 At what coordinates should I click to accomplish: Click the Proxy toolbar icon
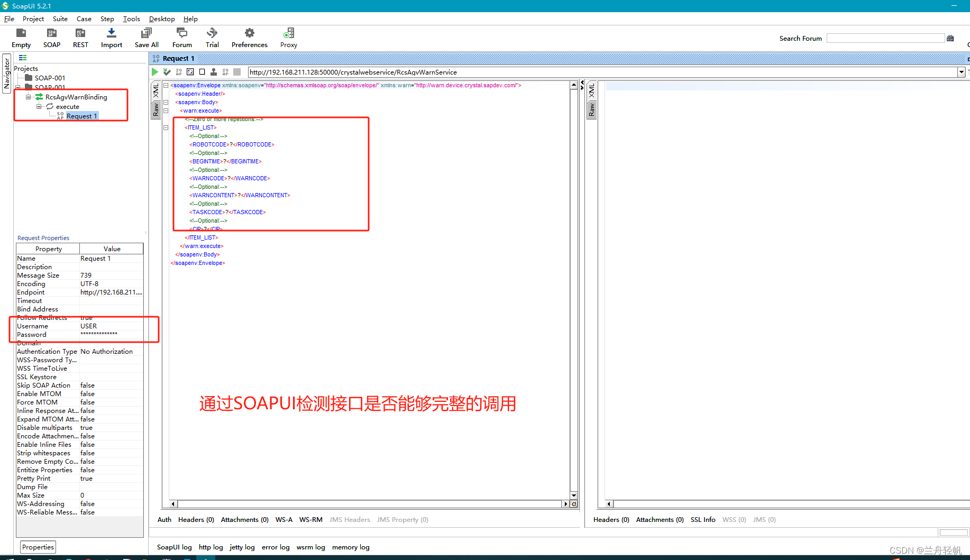pos(289,33)
